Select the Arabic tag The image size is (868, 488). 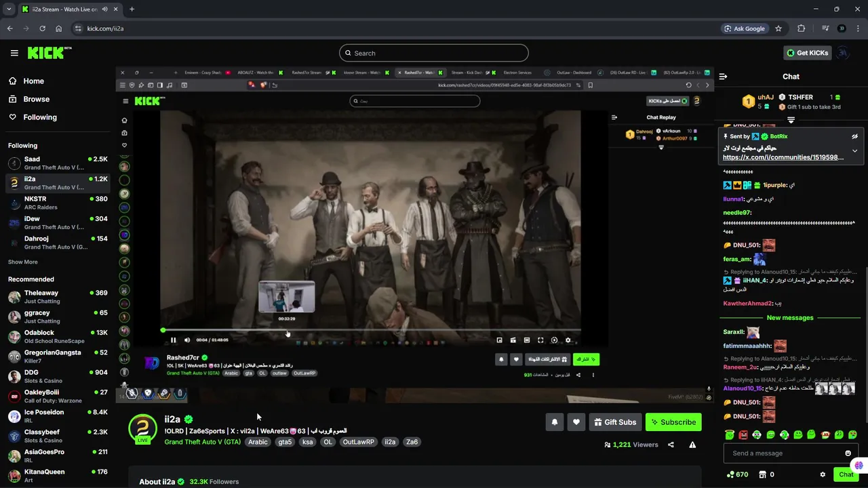coord(258,442)
